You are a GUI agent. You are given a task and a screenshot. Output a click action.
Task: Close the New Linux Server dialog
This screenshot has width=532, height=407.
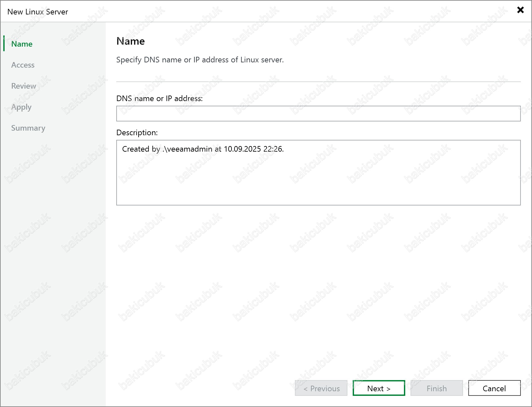[x=520, y=10]
